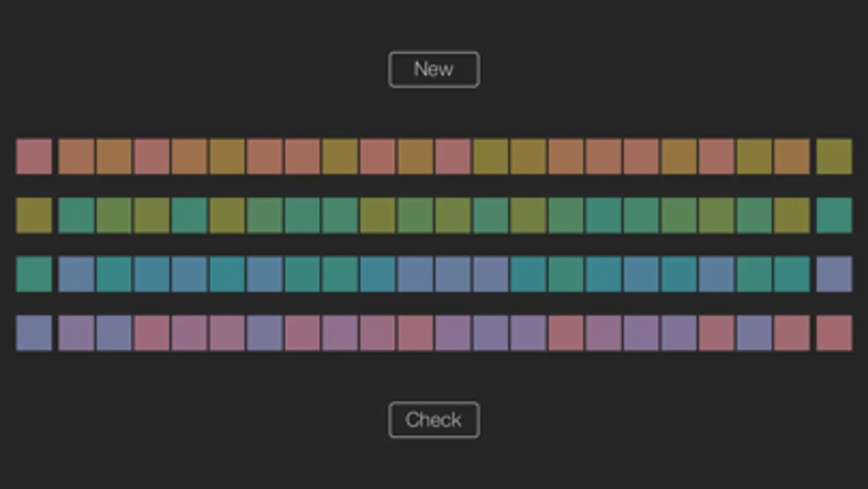Select the rightmost salmon swatch in bottom row
Viewport: 868px width, 489px height.
coord(834,333)
